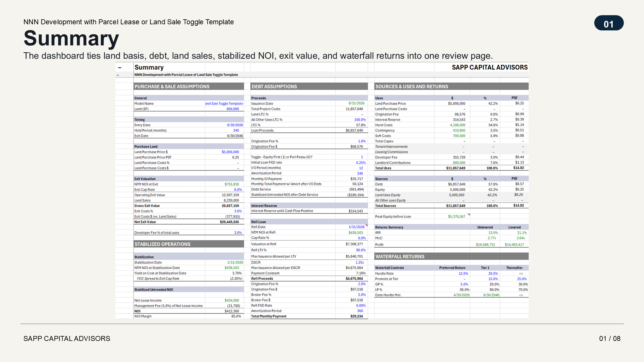Click the 01 slide number badge
Screen dimensions: 644x362
609,23
